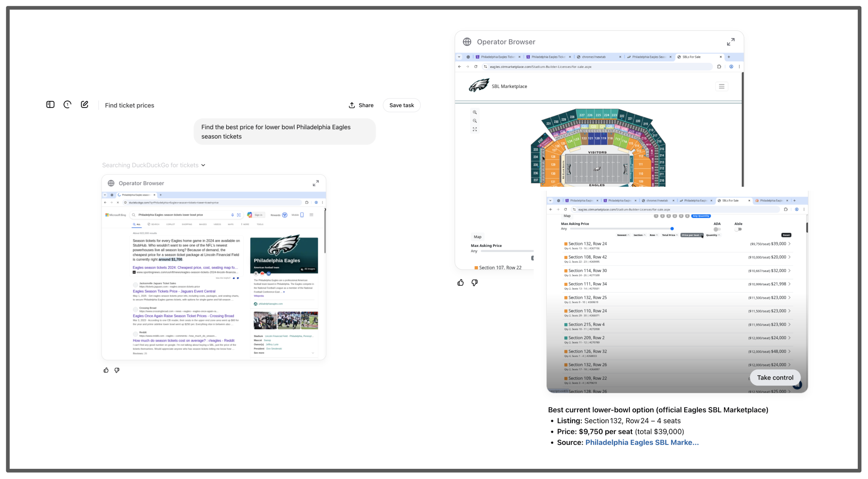Zoom in on the stadium seating map
868x479 pixels.
[x=475, y=112]
